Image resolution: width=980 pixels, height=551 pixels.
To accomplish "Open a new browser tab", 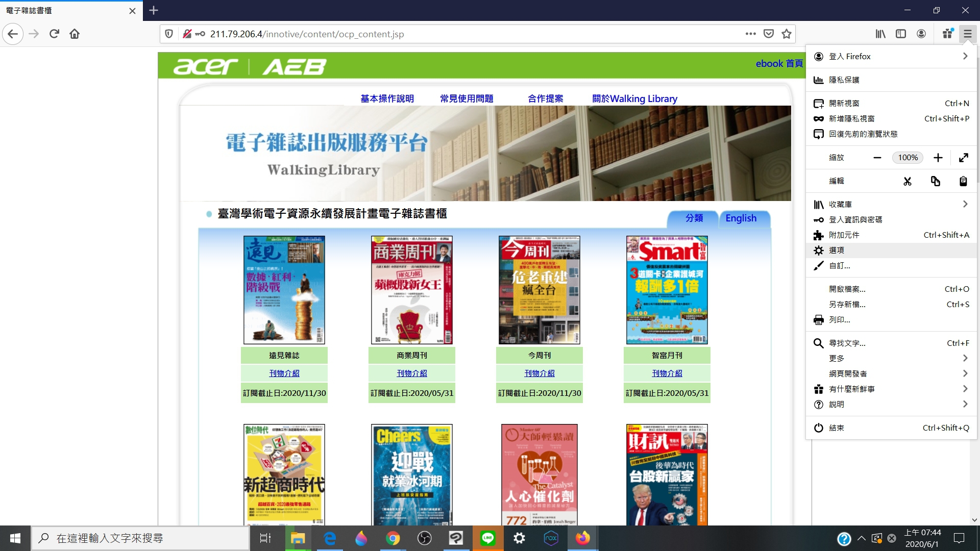I will click(x=154, y=10).
